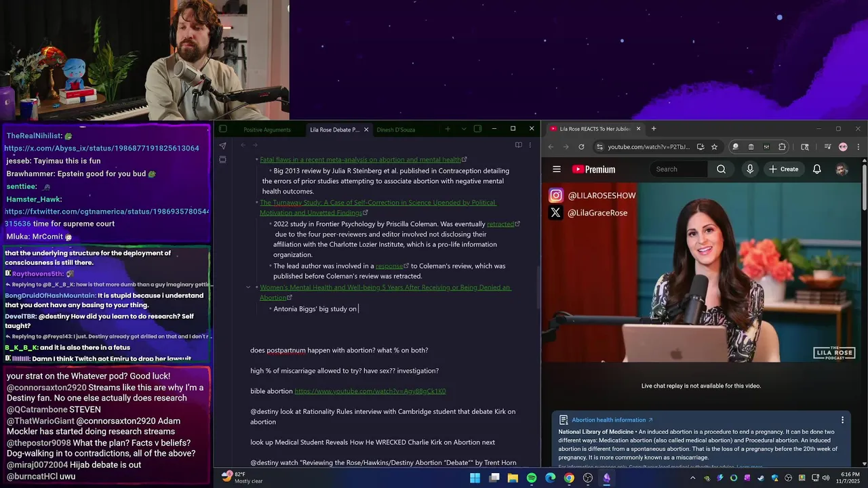Screen dimensions: 868x488
Task: Click the 'look up Medical Student Reveals' line
Action: tap(372, 442)
